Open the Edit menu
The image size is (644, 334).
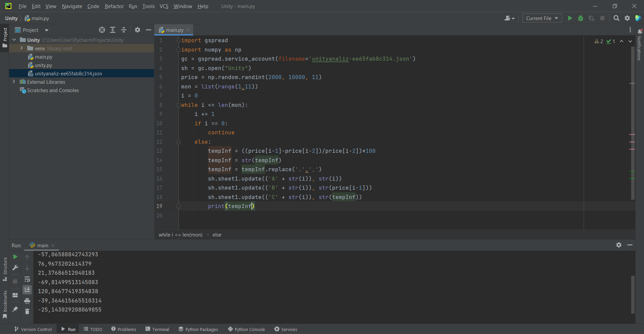coord(36,6)
